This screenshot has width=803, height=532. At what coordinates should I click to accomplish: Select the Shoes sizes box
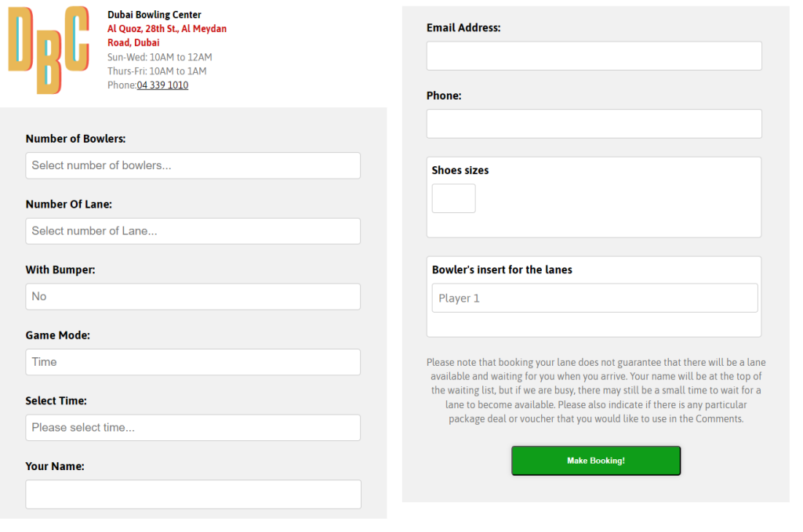(x=453, y=198)
